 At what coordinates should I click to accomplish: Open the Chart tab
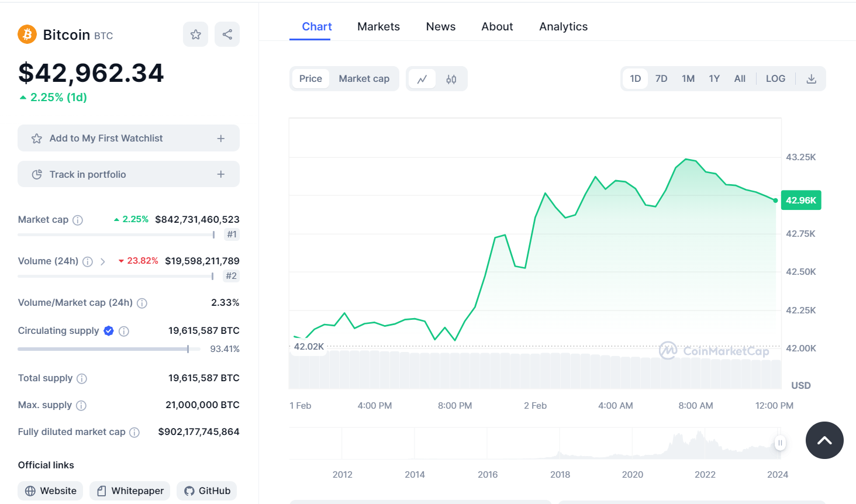[317, 27]
